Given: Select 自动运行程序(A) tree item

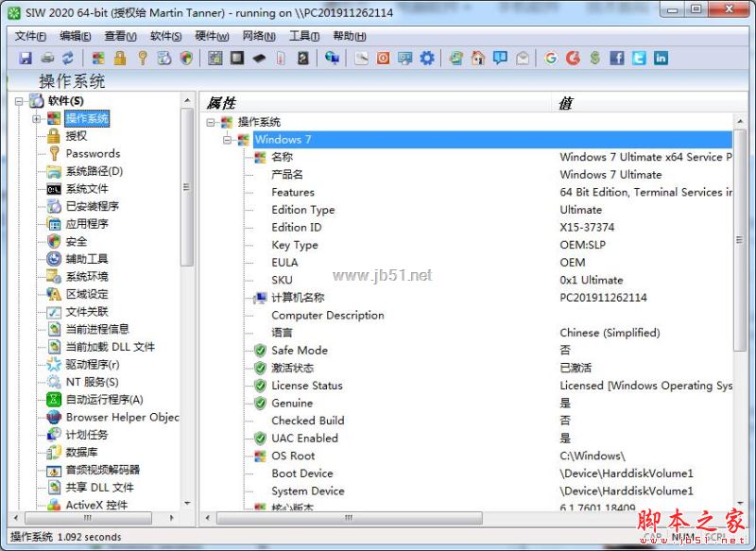Looking at the screenshot, I should coord(104,400).
